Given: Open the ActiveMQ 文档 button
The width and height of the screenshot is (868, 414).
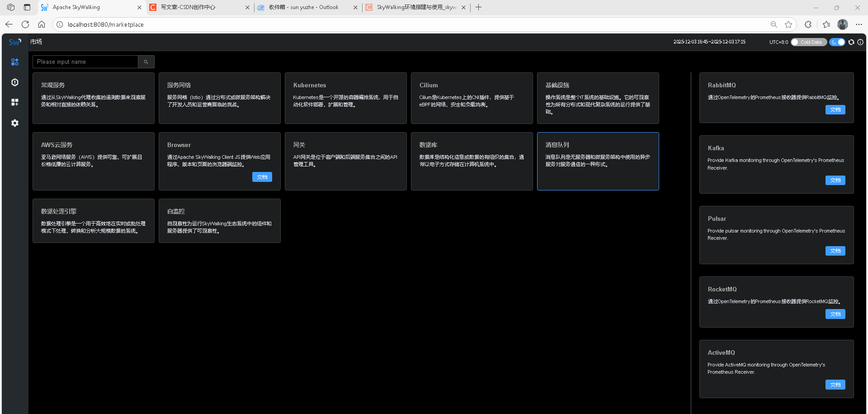Looking at the screenshot, I should click(835, 385).
